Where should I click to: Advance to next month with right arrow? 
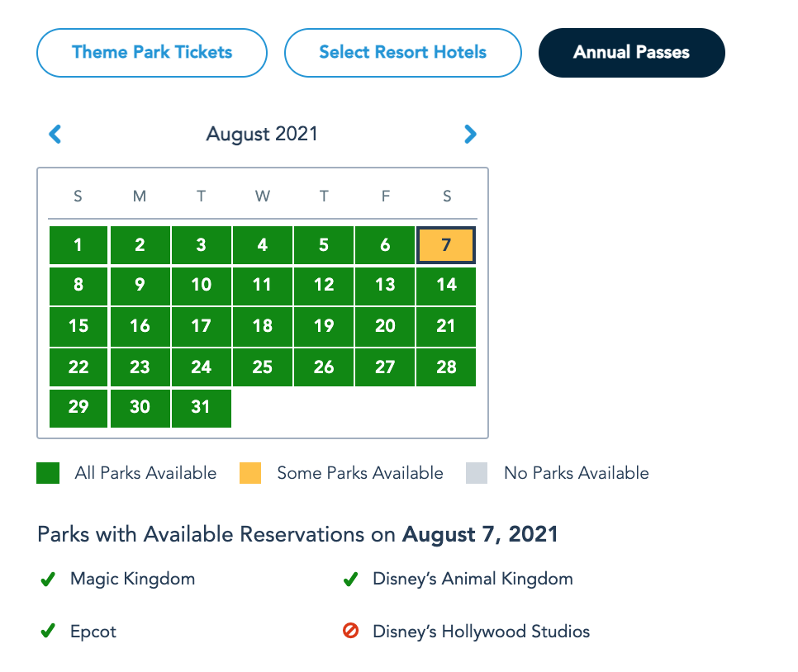[470, 134]
